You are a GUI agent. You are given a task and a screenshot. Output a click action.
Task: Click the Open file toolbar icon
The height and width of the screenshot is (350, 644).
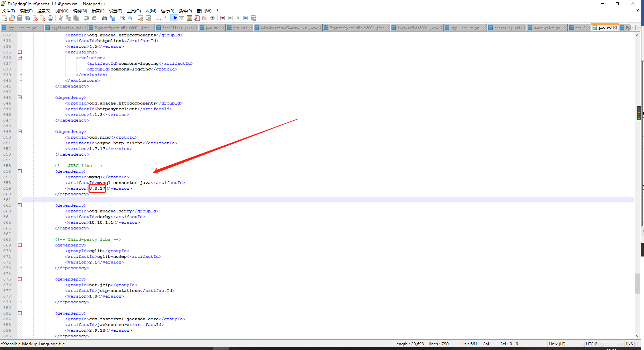(12, 18)
